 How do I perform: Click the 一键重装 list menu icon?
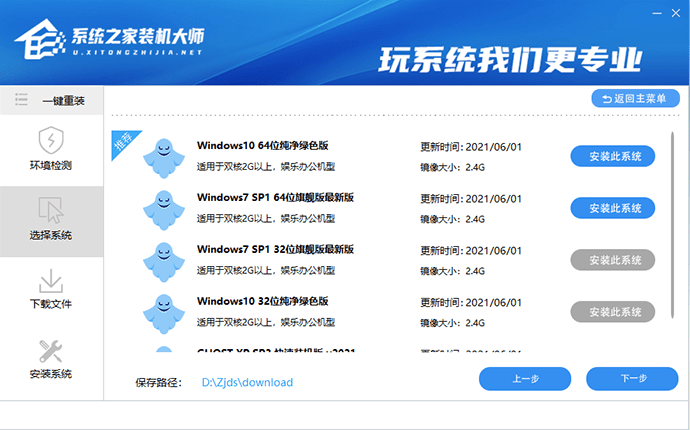[x=21, y=99]
